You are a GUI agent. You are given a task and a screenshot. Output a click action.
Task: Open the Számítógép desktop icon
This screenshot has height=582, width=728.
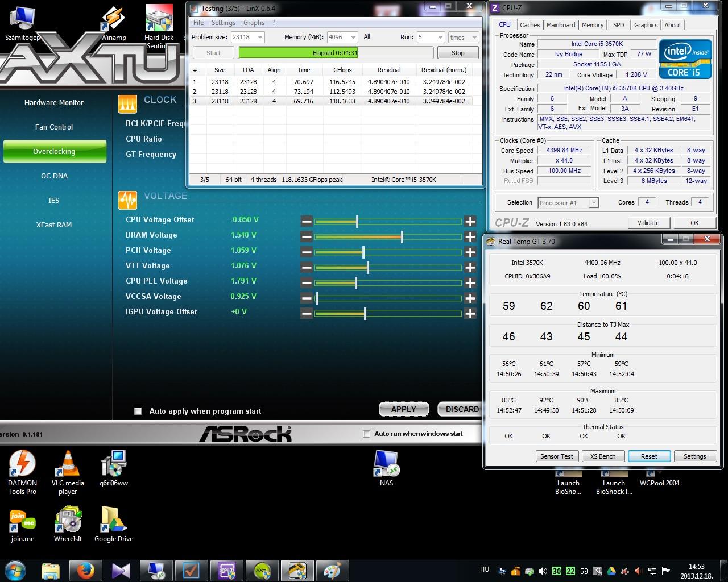pos(22,23)
